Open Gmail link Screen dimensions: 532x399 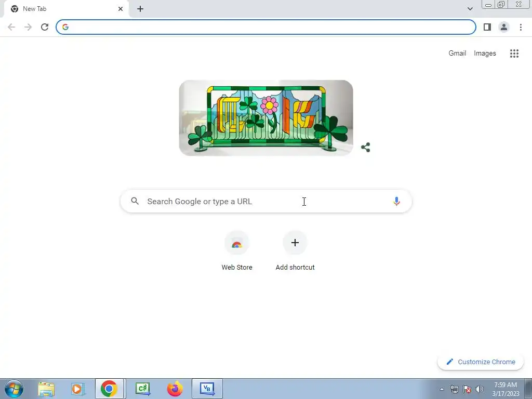click(x=457, y=54)
